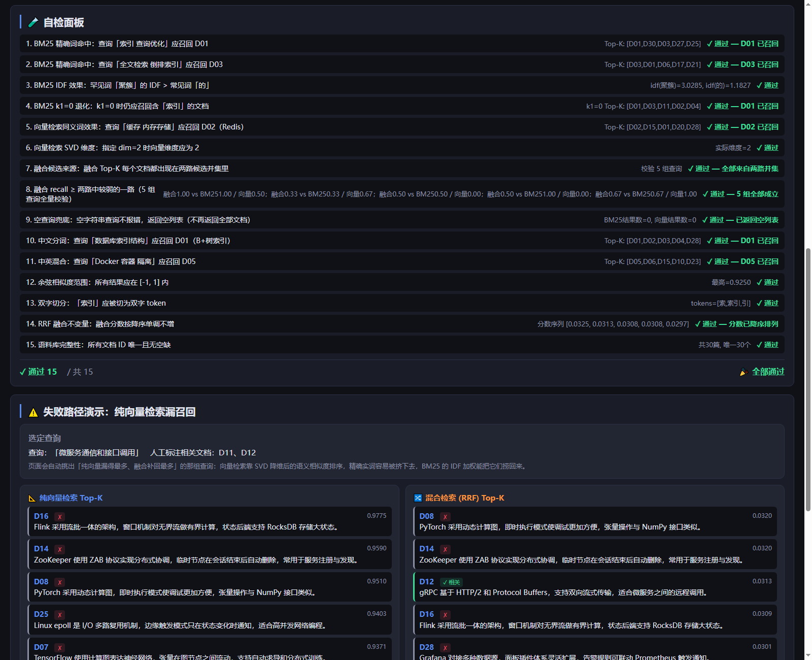Click the 最高=0.9250 value
812x660 pixels.
click(x=731, y=283)
